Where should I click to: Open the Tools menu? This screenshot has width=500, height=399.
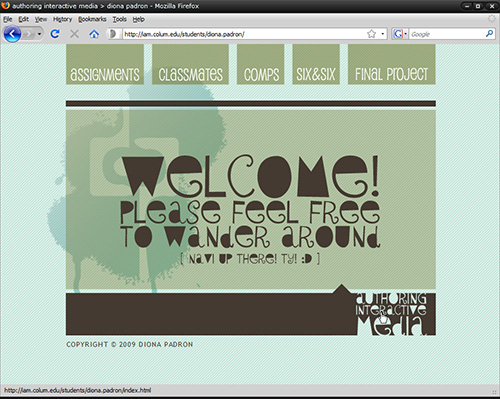pos(119,19)
